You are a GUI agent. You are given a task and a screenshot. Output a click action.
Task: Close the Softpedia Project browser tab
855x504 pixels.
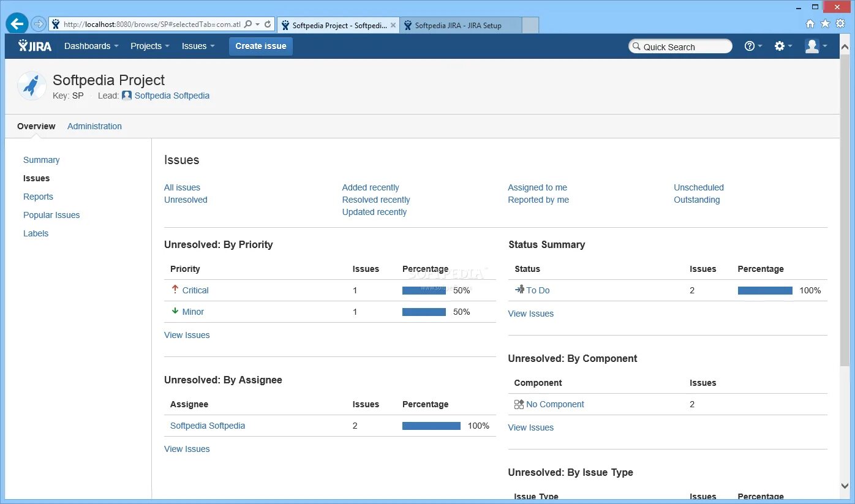pyautogui.click(x=393, y=25)
